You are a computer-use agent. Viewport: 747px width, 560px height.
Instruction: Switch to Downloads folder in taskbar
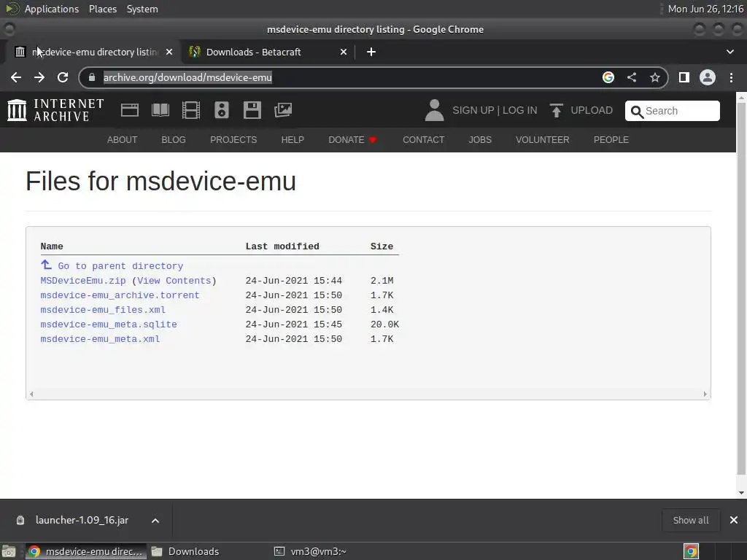click(x=186, y=551)
